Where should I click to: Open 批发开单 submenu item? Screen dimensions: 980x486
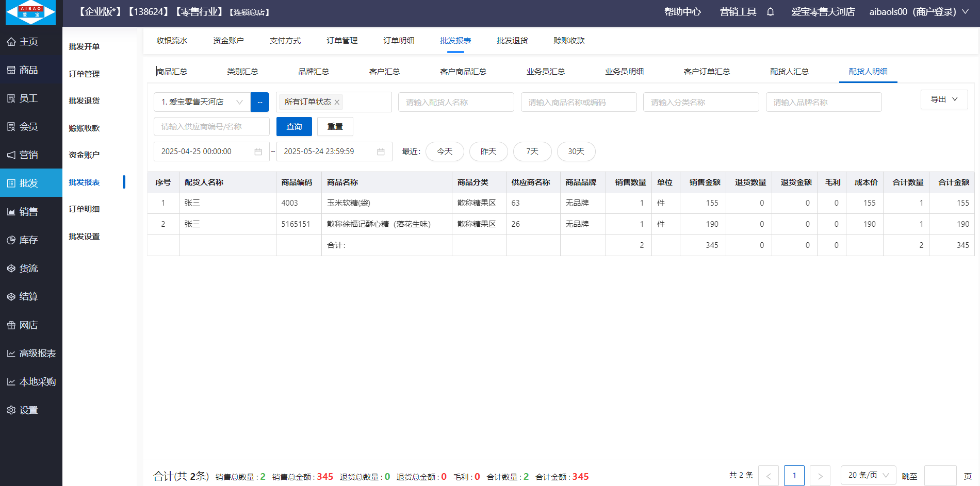point(84,47)
